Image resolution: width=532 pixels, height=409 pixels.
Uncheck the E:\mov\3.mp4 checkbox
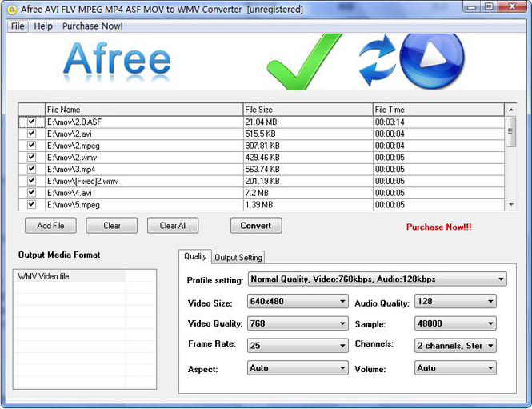coord(31,169)
